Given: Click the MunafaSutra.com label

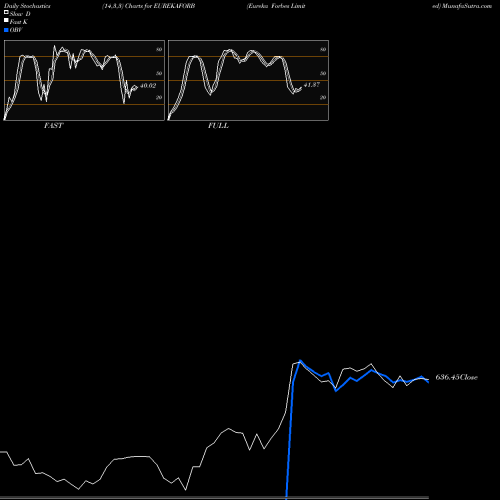Looking at the screenshot, I should coord(467,6).
